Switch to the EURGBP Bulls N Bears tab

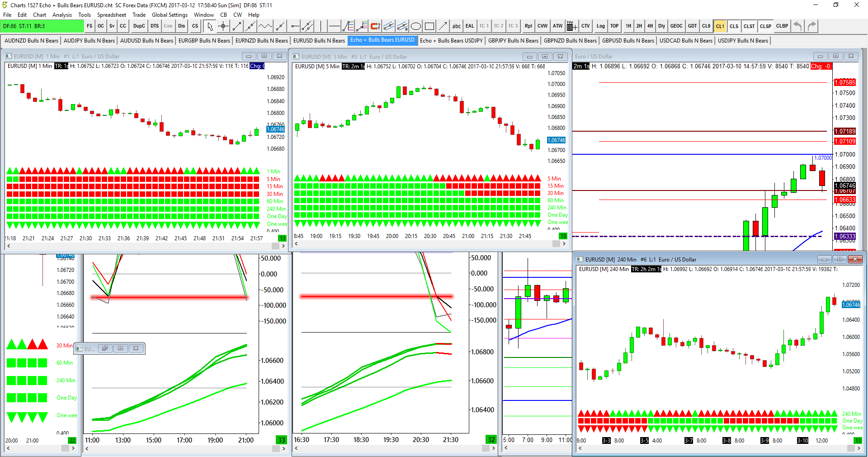tap(204, 41)
